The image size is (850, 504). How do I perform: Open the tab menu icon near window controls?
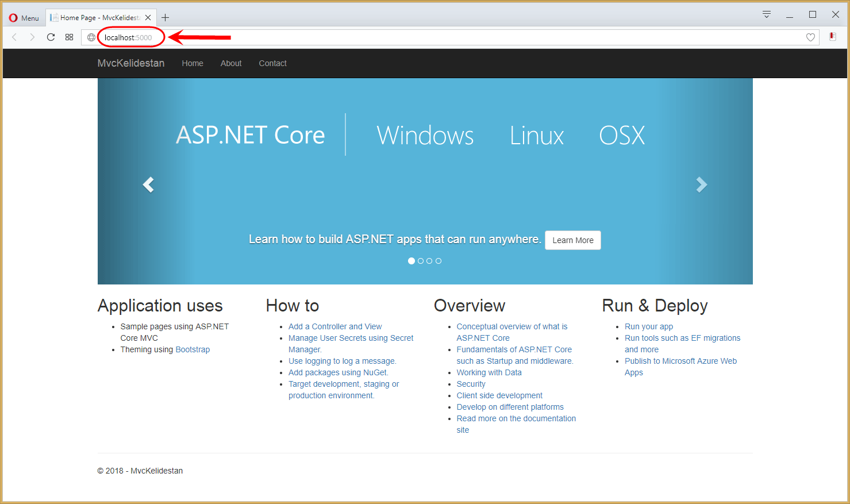[766, 14]
